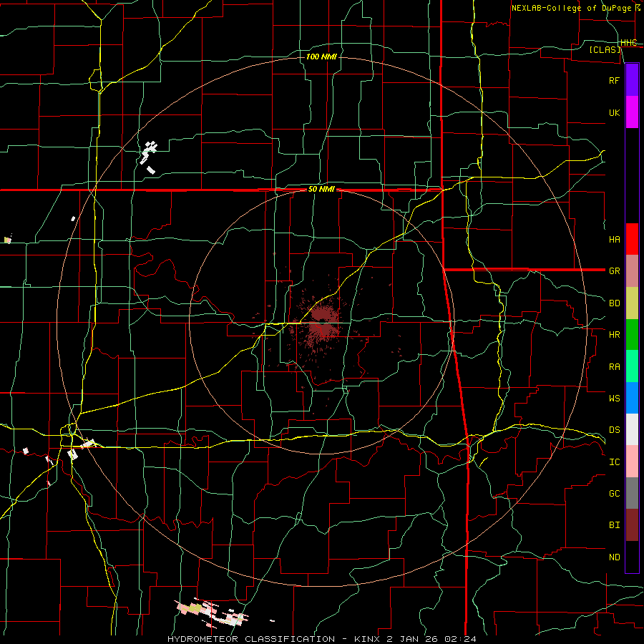Click the DS legend label
This screenshot has height=644, width=644.
614,430
